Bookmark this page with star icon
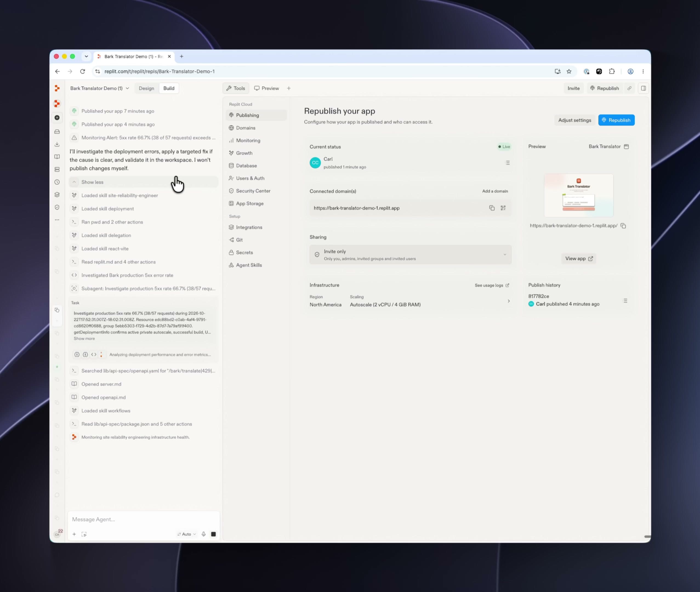This screenshot has height=592, width=700. point(569,71)
